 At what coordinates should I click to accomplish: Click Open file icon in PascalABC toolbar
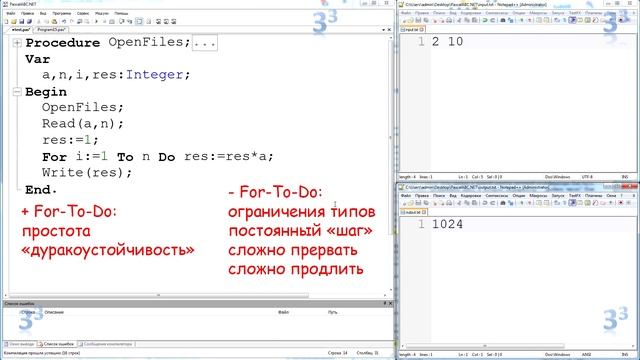13,21
